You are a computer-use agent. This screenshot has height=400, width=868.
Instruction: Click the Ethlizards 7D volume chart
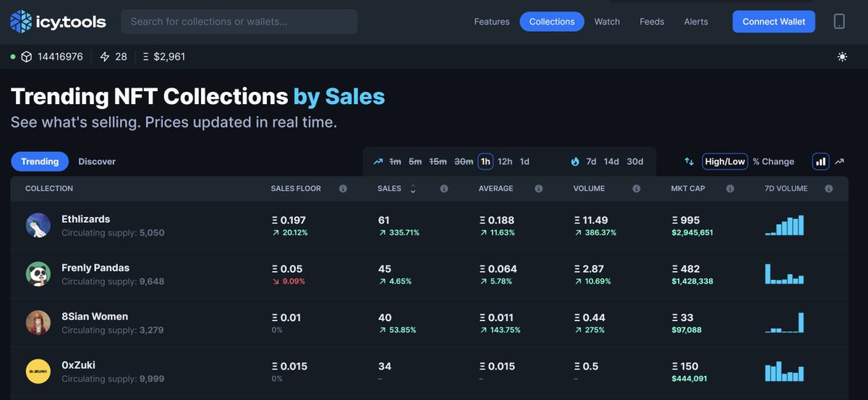coord(785,225)
